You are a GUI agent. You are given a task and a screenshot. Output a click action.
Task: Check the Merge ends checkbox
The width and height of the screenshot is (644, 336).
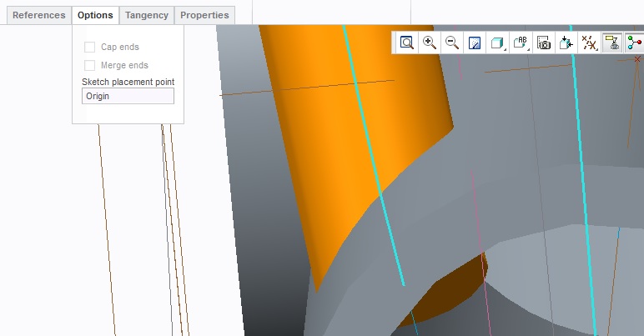pyautogui.click(x=89, y=65)
